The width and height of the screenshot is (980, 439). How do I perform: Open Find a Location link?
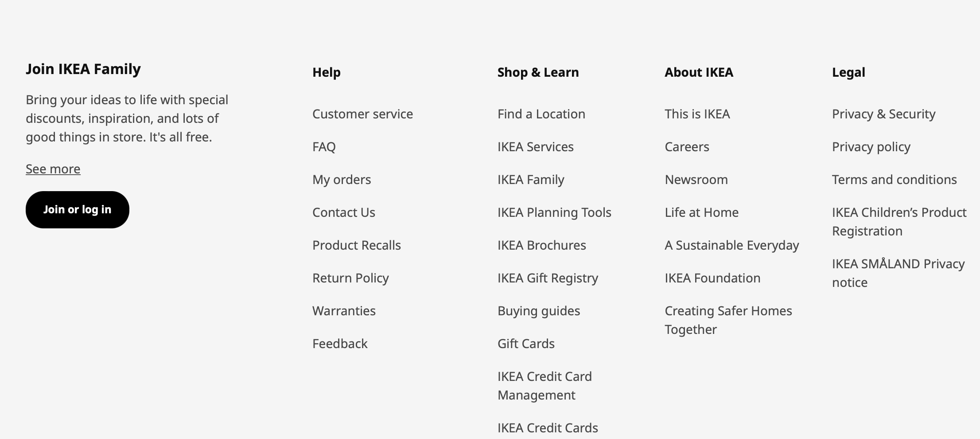(x=541, y=114)
